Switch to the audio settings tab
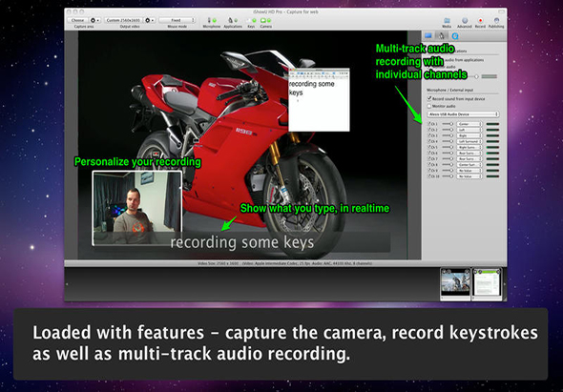 click(441, 35)
